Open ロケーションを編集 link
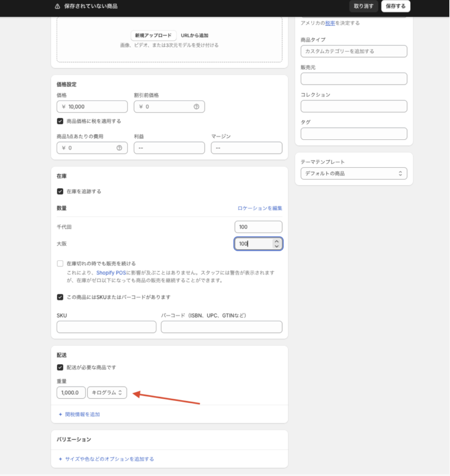The width and height of the screenshot is (450, 476). coord(260,208)
